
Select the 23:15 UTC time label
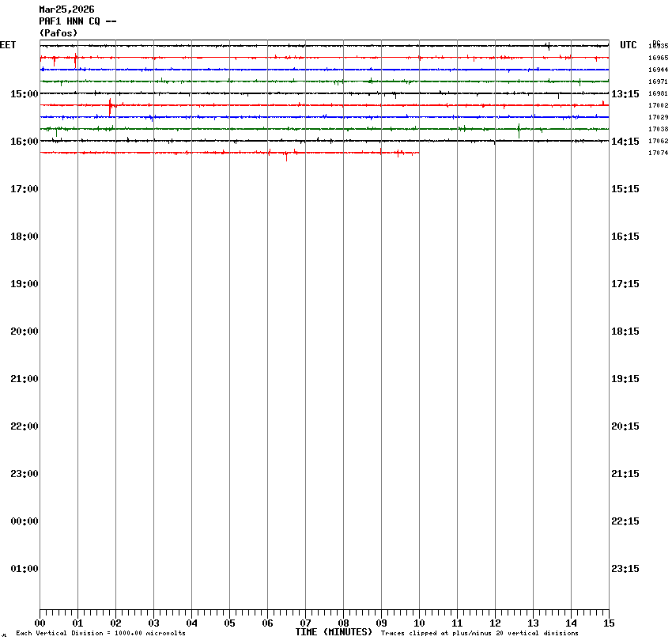click(x=625, y=569)
